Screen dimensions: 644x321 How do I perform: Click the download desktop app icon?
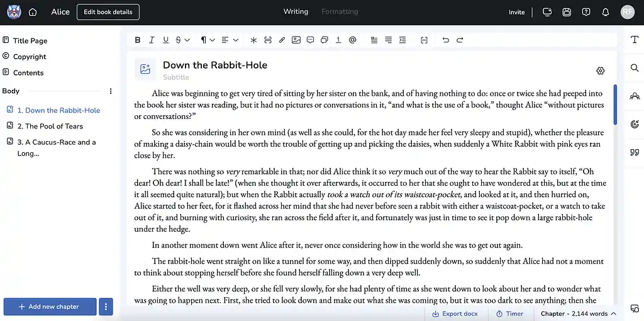tap(547, 12)
